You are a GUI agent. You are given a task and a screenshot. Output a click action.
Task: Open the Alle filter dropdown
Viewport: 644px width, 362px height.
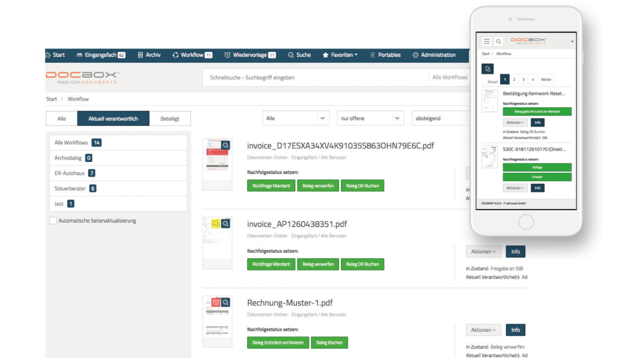coord(296,118)
